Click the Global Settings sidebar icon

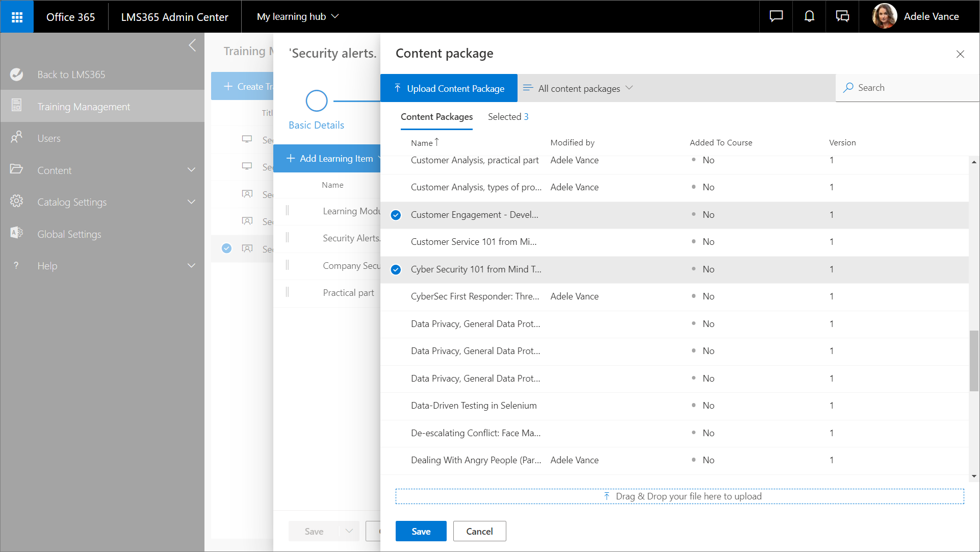click(17, 233)
